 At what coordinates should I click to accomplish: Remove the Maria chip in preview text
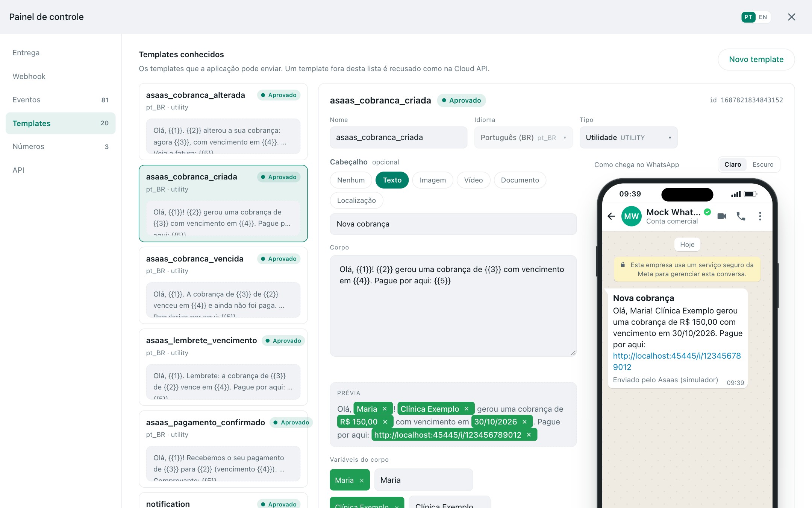tap(385, 409)
